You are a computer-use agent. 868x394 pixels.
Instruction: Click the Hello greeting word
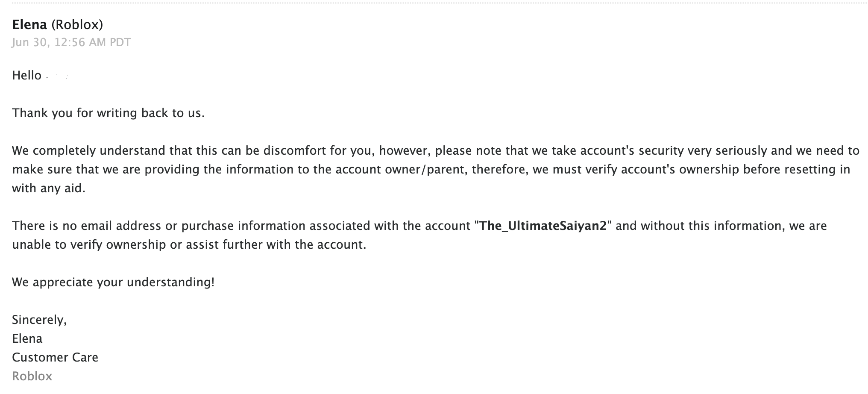pos(26,76)
